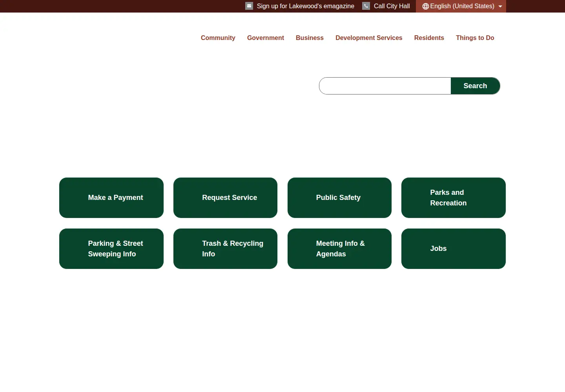Expand the English (United States) language dropdown arrow
Image resolution: width=565 pixels, height=392 pixels.
[500, 6]
